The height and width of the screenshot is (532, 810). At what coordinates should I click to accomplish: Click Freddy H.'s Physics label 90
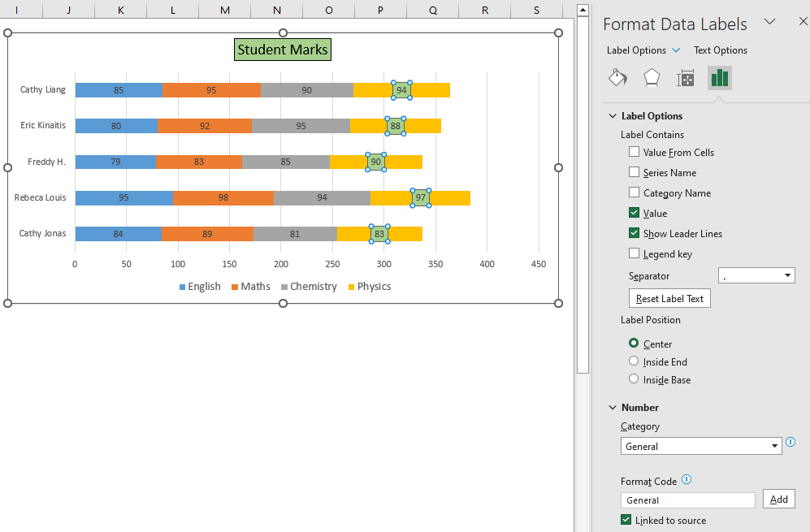(375, 162)
